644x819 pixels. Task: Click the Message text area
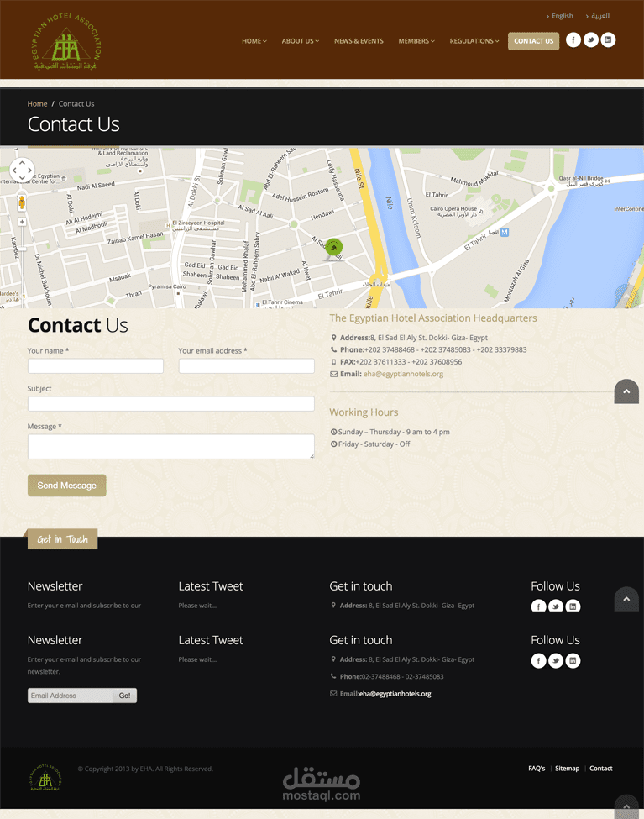(x=170, y=447)
